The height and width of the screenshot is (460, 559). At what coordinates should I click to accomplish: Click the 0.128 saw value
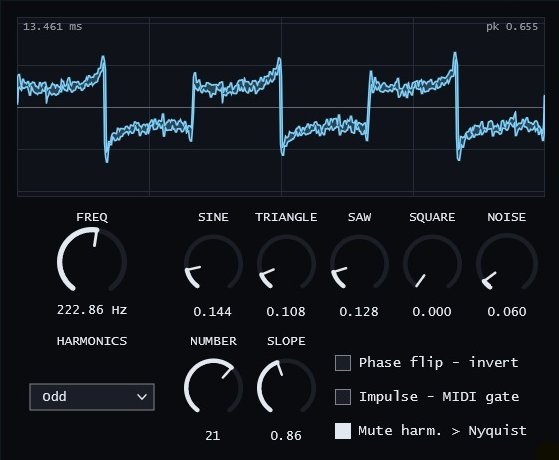tap(359, 312)
